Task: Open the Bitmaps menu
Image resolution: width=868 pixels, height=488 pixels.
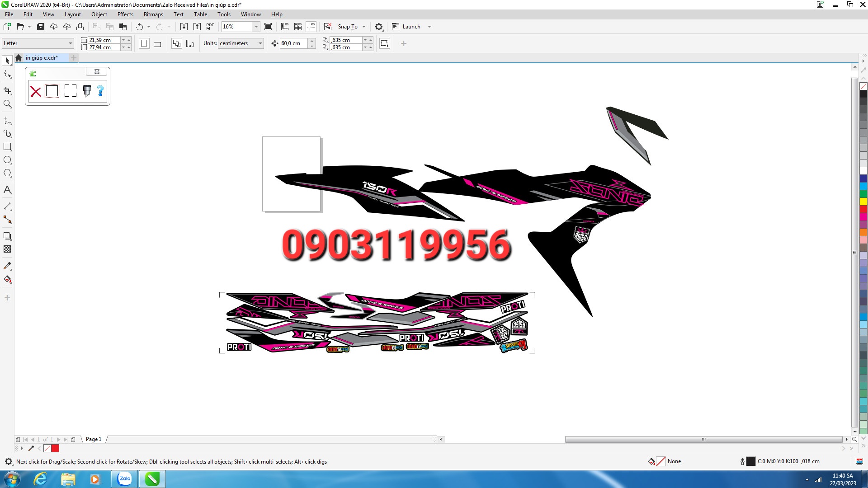Action: (153, 14)
